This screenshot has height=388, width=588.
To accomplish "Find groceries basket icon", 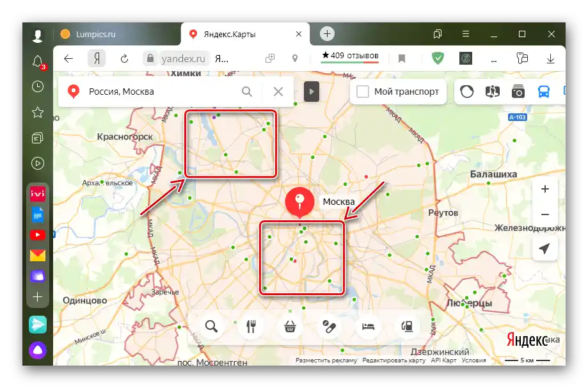I will coord(290,327).
